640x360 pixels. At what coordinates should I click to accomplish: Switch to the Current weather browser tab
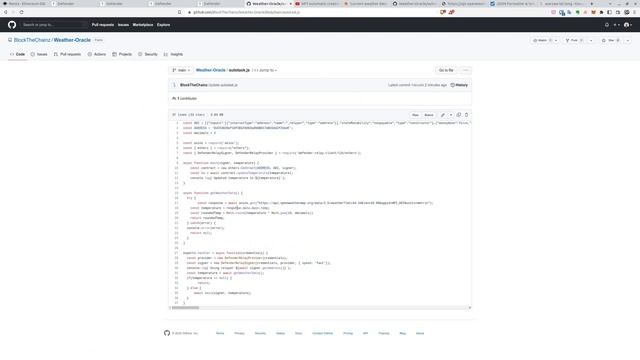[366, 4]
